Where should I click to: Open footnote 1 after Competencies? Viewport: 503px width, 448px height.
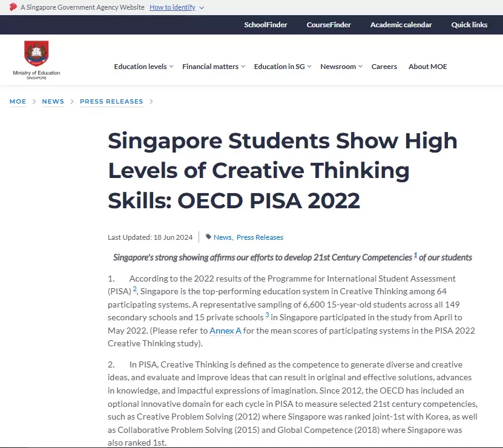pos(415,255)
